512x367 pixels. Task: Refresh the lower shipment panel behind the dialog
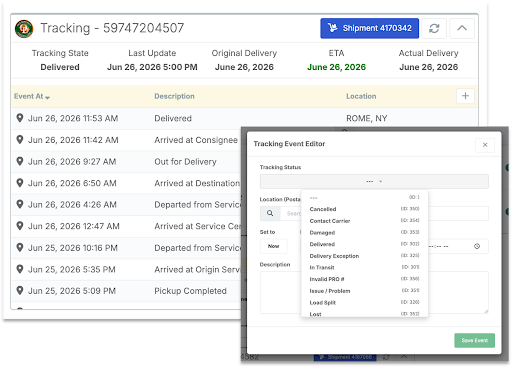coord(386,357)
